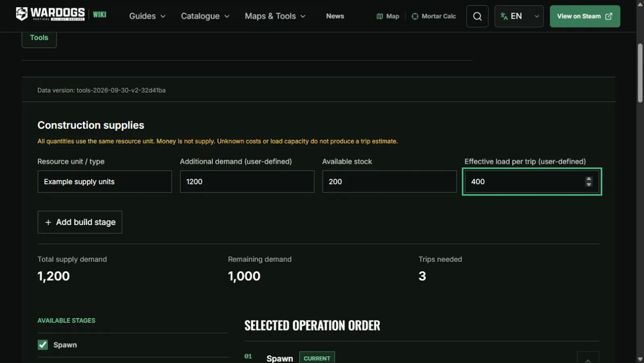
Task: Click the Wardogs logo in the header
Action: click(x=50, y=14)
